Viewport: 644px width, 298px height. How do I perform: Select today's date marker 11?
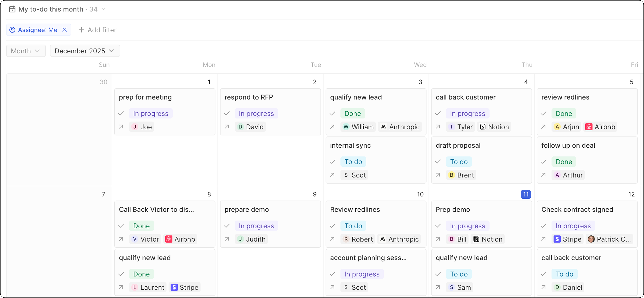[526, 194]
